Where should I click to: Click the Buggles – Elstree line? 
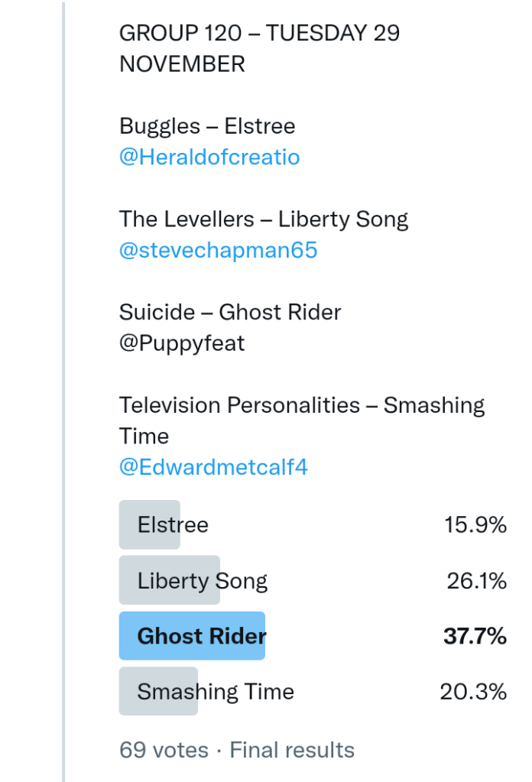point(207,126)
